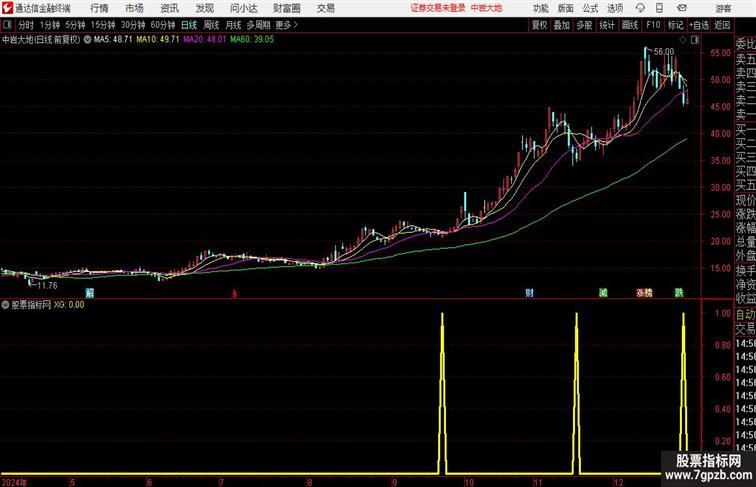The image size is (756, 487).
Task: Click the 解 event marker below chart
Action: (x=90, y=293)
